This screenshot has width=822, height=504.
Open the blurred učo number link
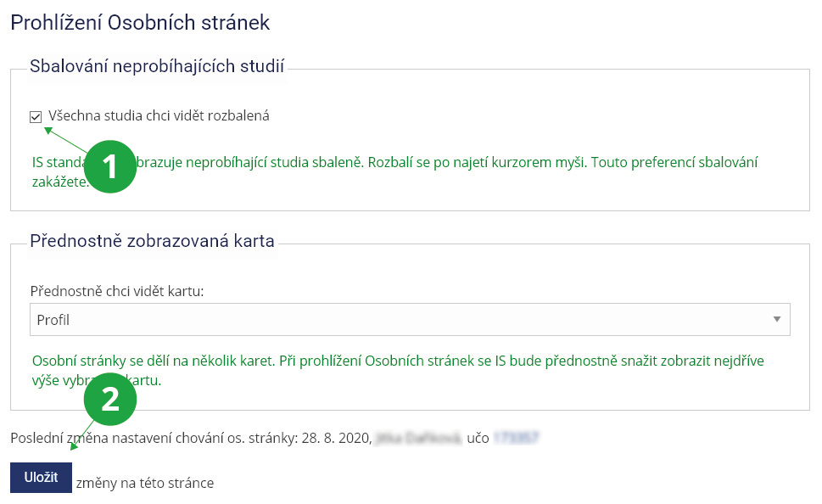(x=517, y=438)
